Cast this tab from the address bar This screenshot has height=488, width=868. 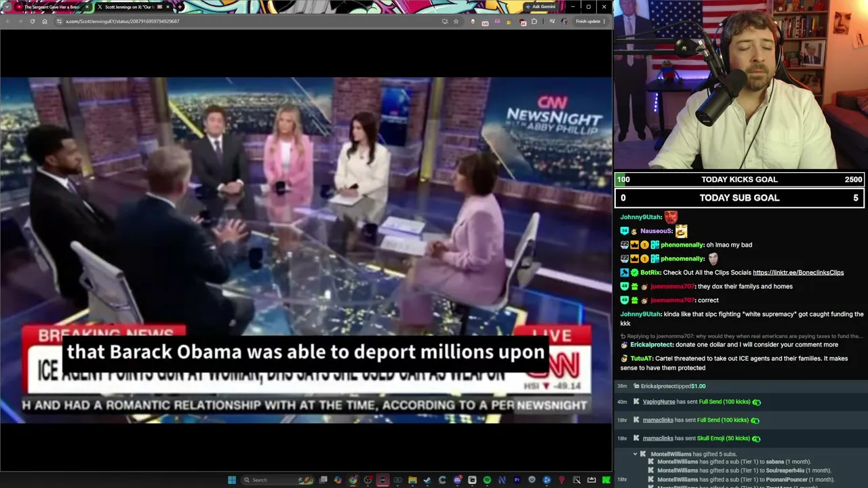click(445, 21)
